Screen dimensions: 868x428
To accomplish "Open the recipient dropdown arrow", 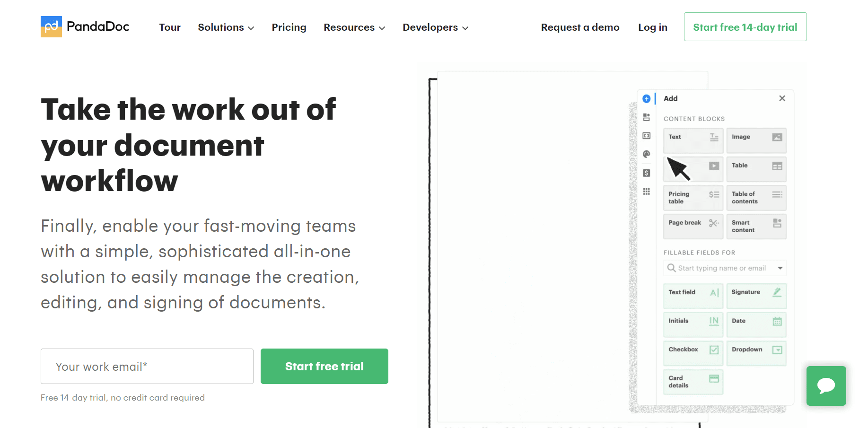I will (780, 268).
